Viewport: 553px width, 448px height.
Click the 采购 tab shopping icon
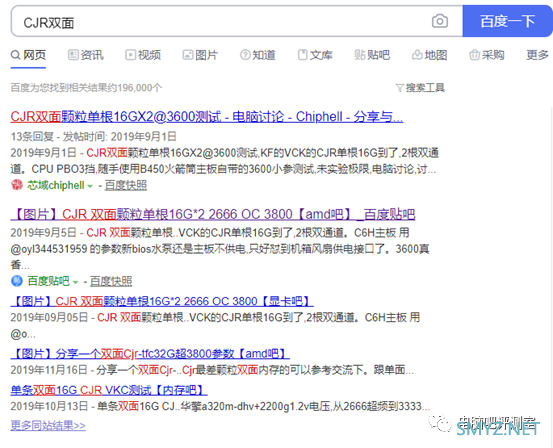click(x=474, y=55)
